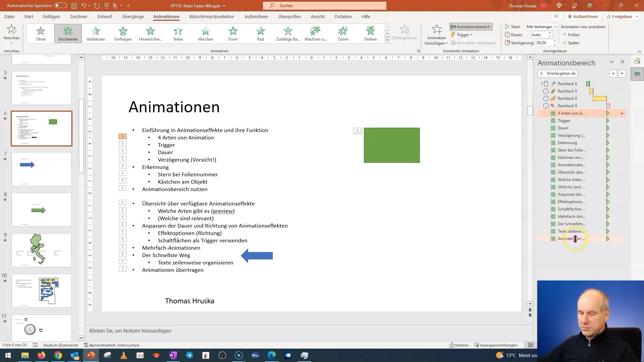
Task: Toggle the Animationsbereich visibility button
Action: pos(471,26)
